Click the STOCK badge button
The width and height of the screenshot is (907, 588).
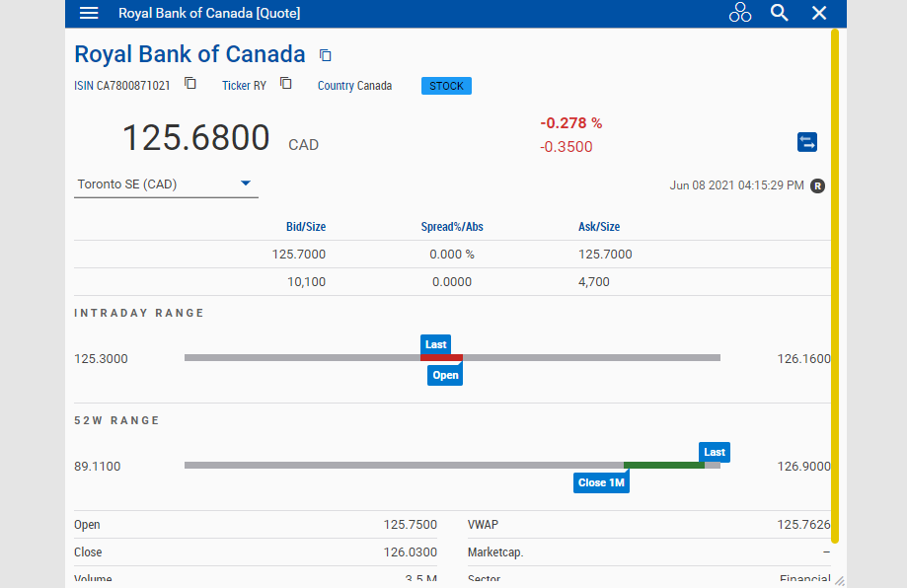pos(446,86)
